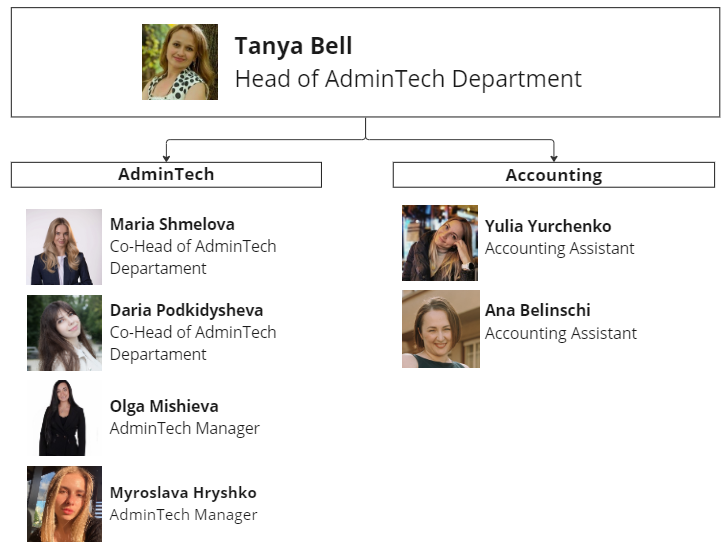
Task: Click the photo beside Olga Mishieva
Action: point(64,418)
